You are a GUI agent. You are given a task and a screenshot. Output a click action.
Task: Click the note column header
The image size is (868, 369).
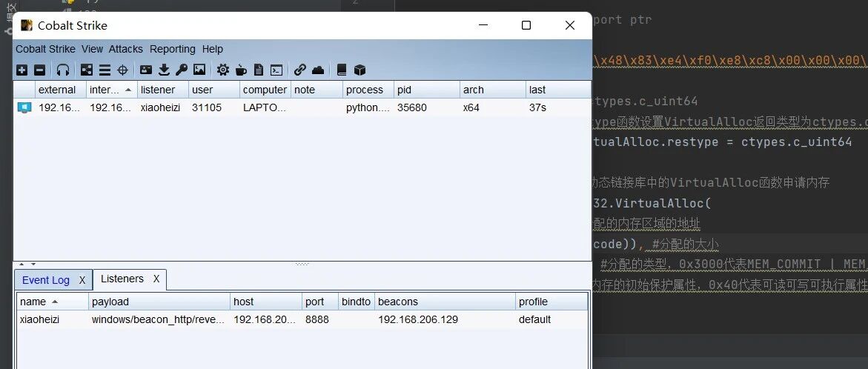point(317,90)
